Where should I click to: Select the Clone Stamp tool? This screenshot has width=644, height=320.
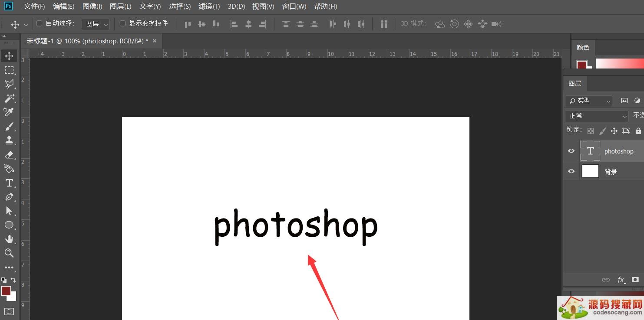9,140
